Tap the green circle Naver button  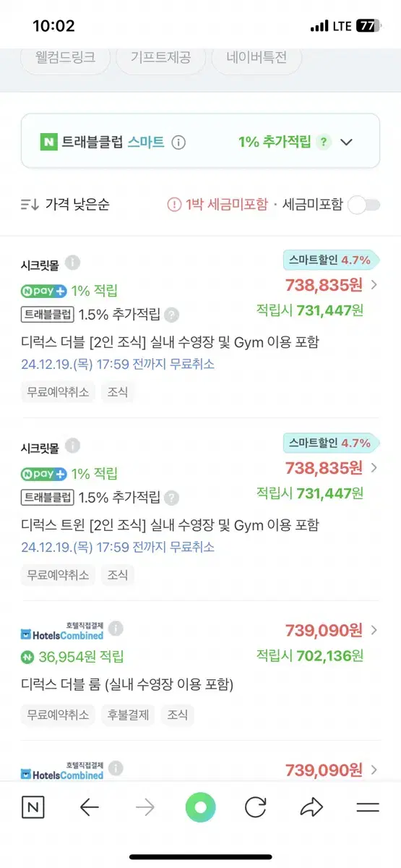[x=200, y=807]
